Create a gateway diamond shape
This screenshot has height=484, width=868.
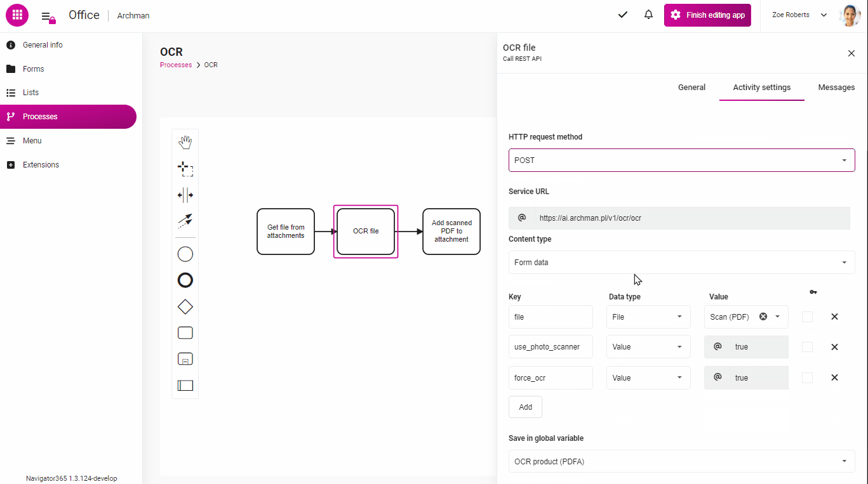click(x=185, y=307)
